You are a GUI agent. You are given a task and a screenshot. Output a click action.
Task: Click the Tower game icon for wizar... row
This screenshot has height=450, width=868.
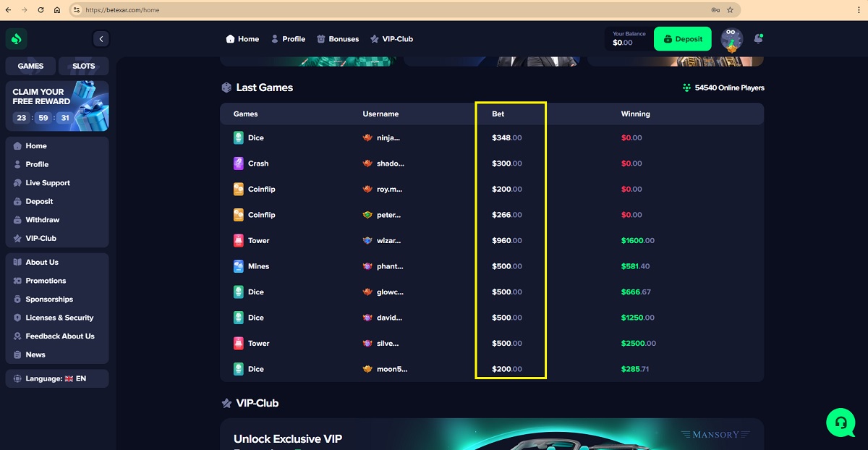[x=239, y=240]
